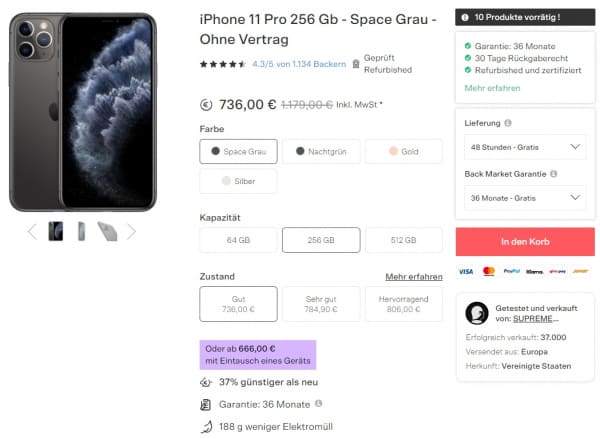
Task: Show previous product image with left arrow
Action: pos(31,232)
